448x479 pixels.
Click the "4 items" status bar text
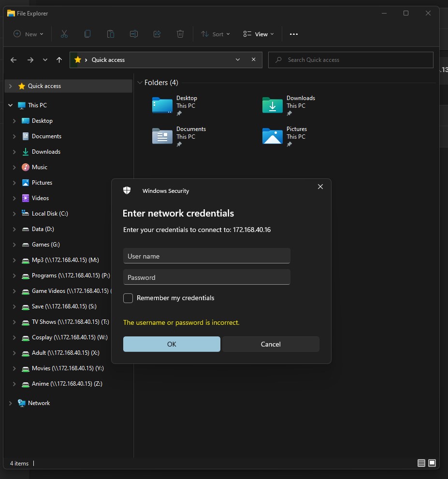tap(19, 464)
